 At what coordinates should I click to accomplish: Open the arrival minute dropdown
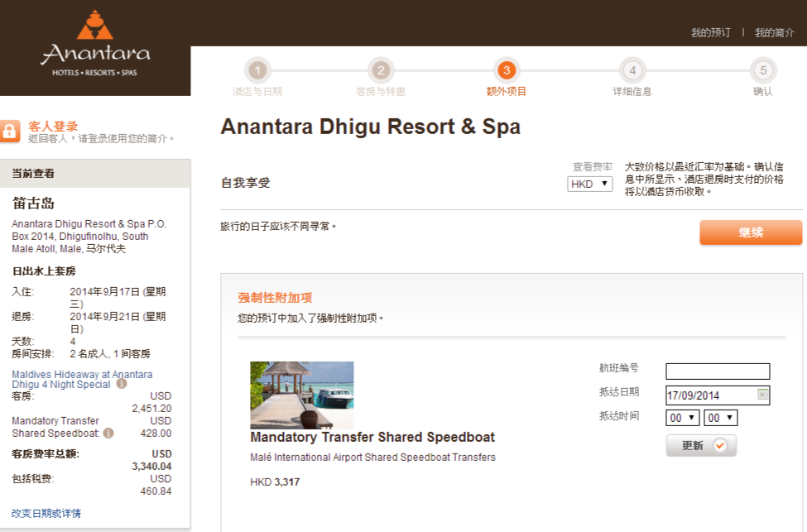[x=720, y=418]
